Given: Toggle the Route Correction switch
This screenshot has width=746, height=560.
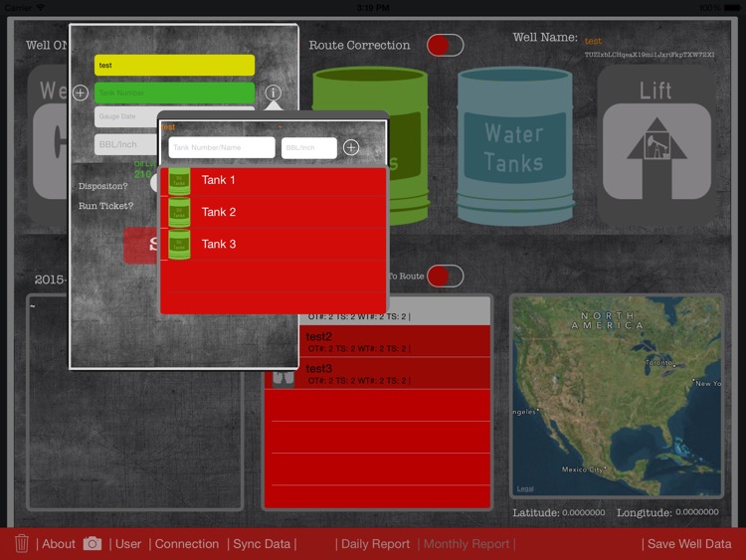Looking at the screenshot, I should tap(445, 45).
